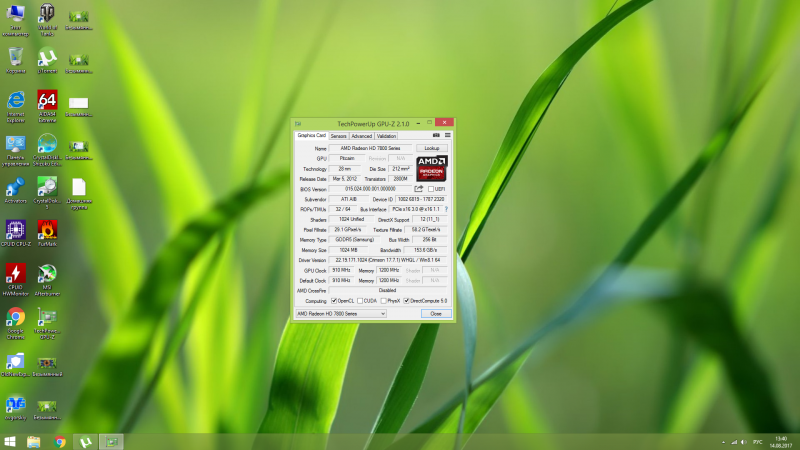Viewport: 800px width, 450px height.
Task: Switch to the Sensors tab
Action: pyautogui.click(x=338, y=136)
